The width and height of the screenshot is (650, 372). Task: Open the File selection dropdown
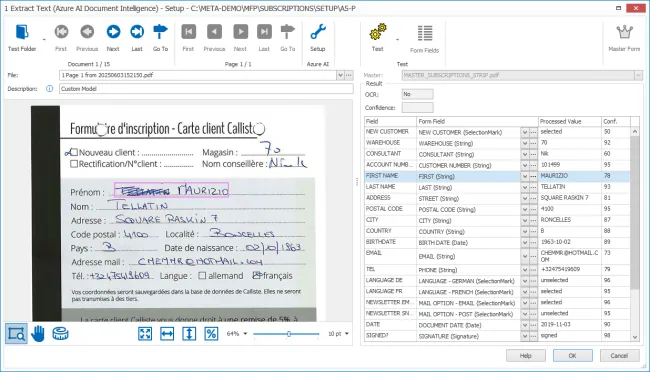tap(340, 75)
